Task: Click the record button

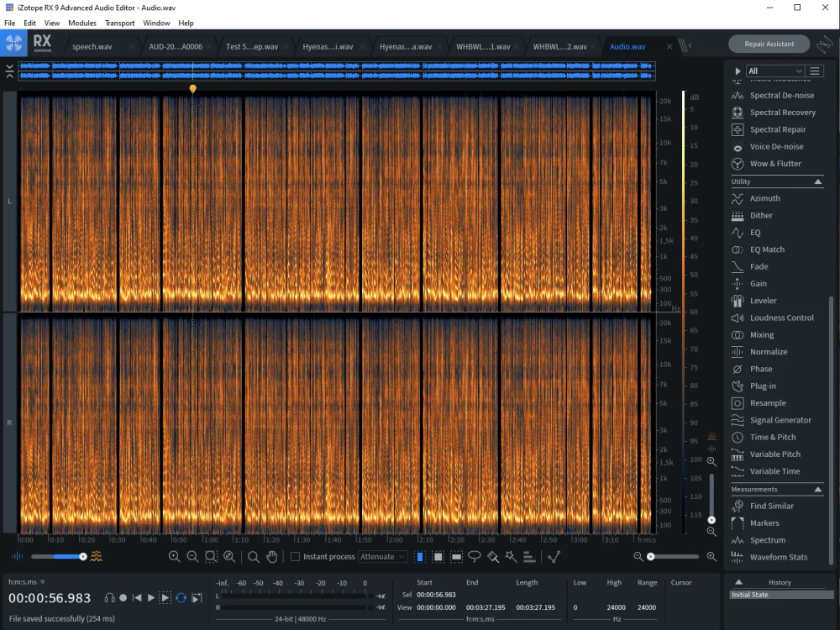Action: pyautogui.click(x=123, y=598)
